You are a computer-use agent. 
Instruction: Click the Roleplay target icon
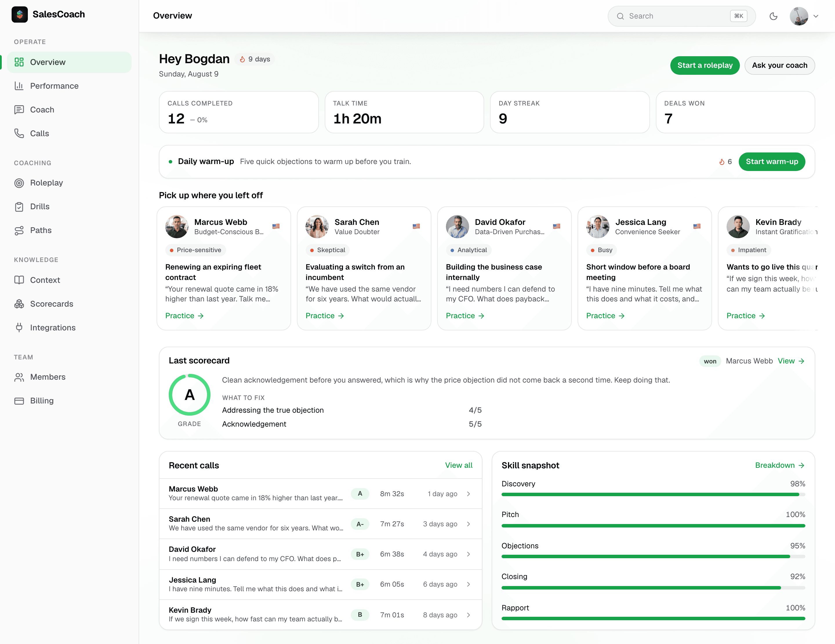[19, 183]
